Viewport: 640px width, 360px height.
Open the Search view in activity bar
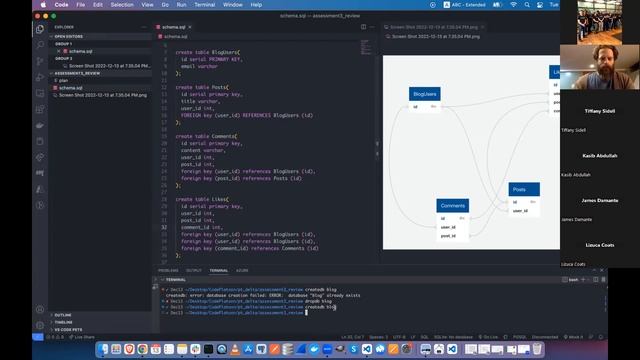(40, 45)
